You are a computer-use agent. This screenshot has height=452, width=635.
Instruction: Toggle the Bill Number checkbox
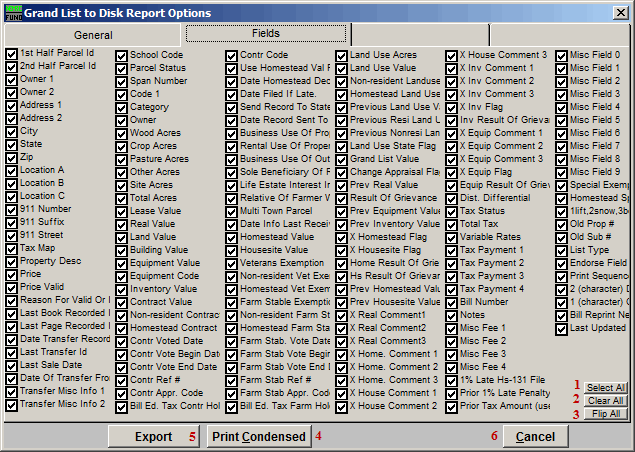pos(451,301)
